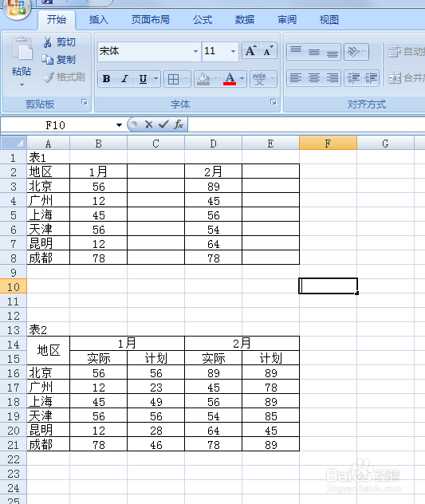Click the merge cells (合并) icon
425x504 pixels.
(395, 78)
